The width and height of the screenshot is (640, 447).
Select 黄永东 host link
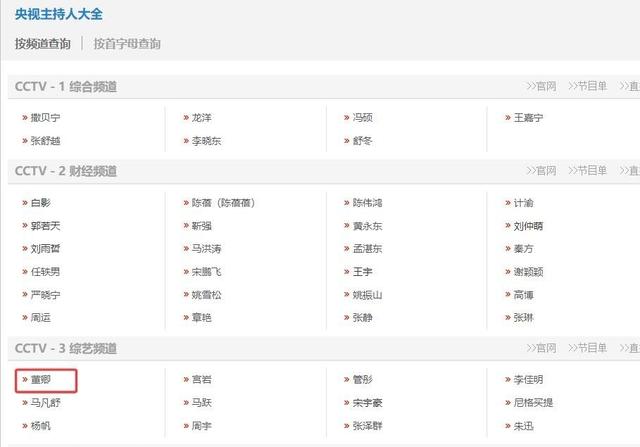click(x=367, y=226)
